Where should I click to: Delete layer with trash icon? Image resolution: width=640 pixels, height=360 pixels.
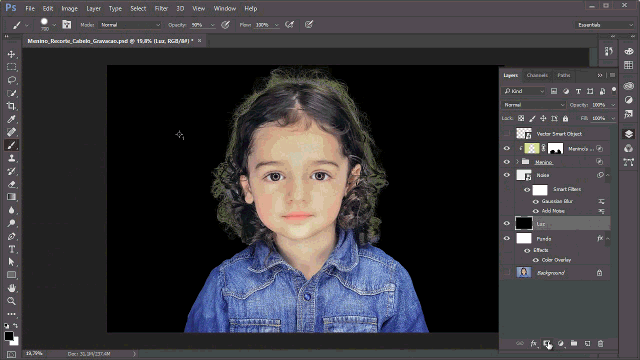click(600, 344)
